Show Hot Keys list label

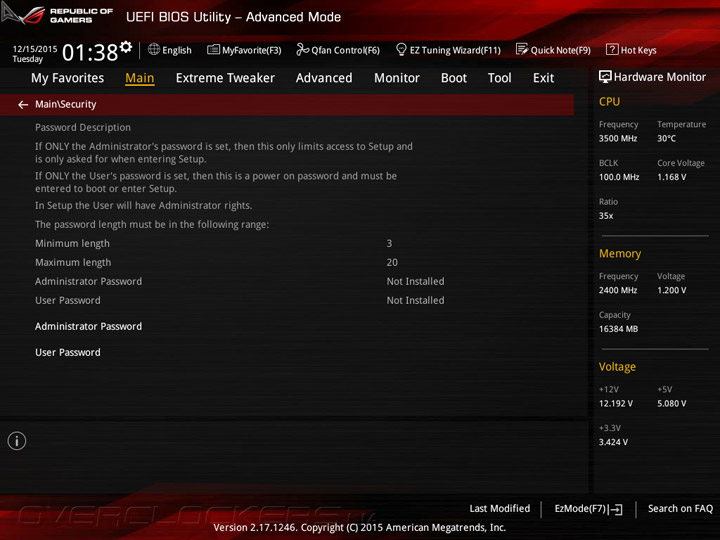(638, 50)
